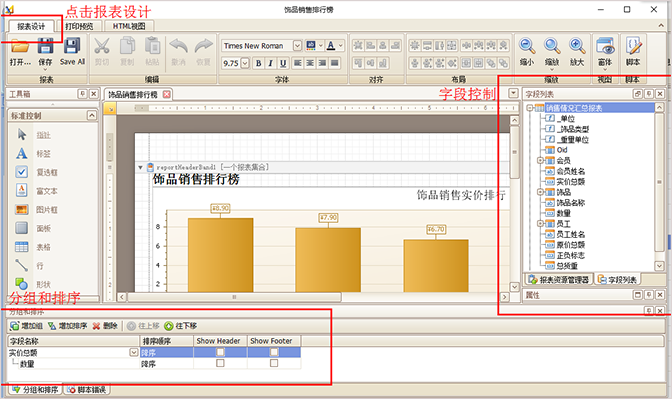The image size is (672, 399).
Task: Open the 9.75 font size dropdown
Action: 245,63
